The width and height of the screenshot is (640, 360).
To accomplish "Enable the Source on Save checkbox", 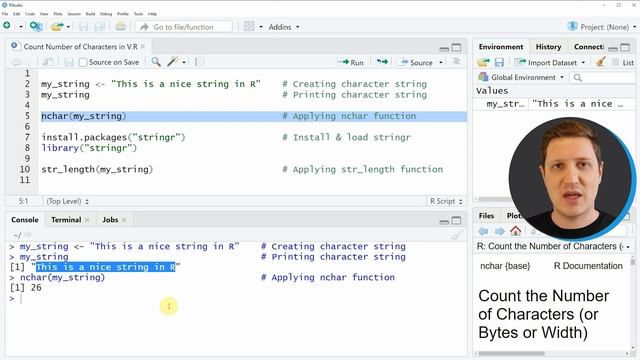I will click(x=83, y=62).
